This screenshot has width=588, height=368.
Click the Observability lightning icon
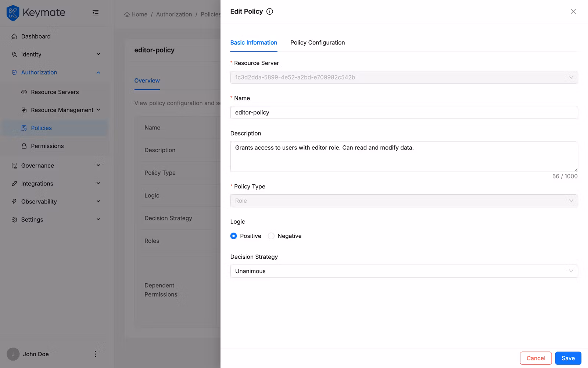14,201
